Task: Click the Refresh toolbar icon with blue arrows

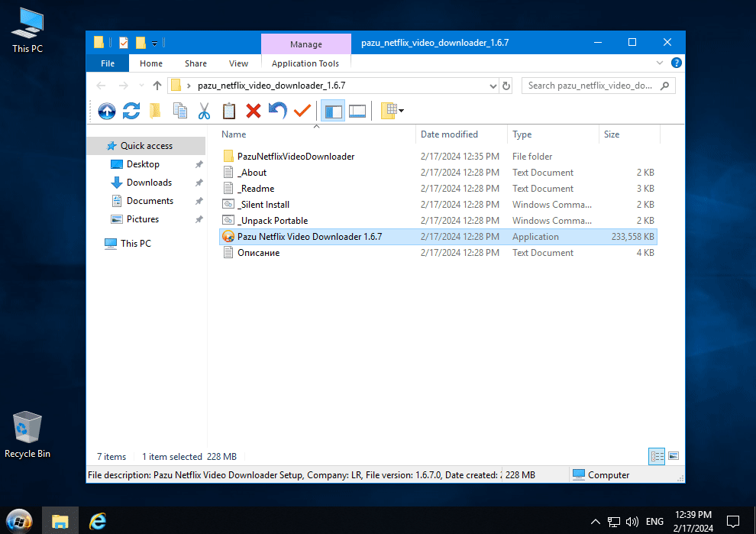Action: (x=131, y=111)
